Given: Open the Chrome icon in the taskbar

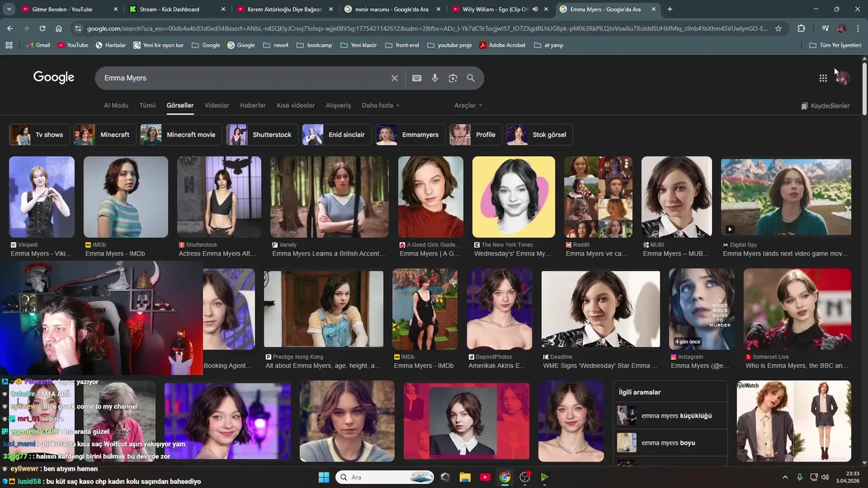Looking at the screenshot, I should 505,477.
